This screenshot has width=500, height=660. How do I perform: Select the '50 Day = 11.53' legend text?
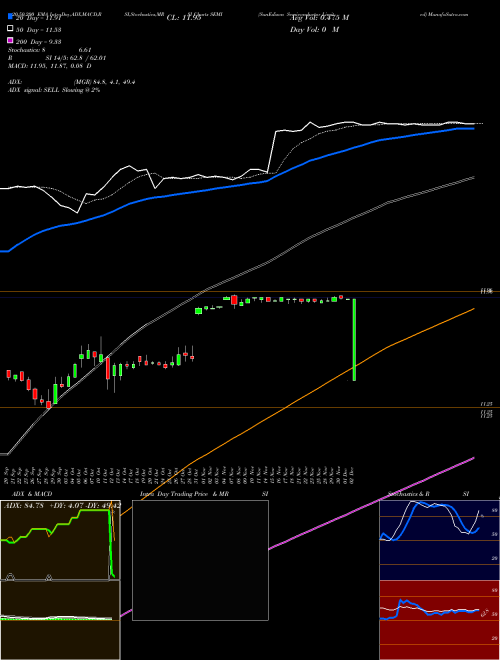point(39,30)
